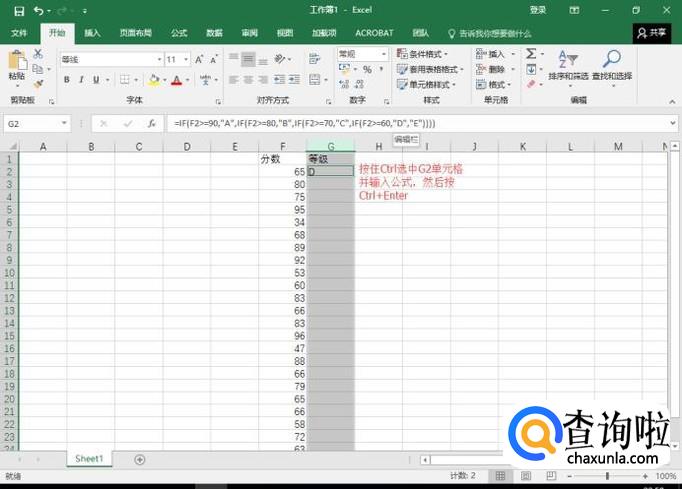Click the Fill down icon
Screen dimensions: 682x489
[531, 69]
